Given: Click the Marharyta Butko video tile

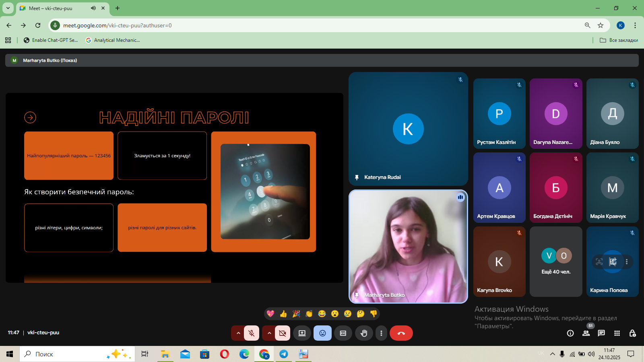Looking at the screenshot, I should pos(408,246).
